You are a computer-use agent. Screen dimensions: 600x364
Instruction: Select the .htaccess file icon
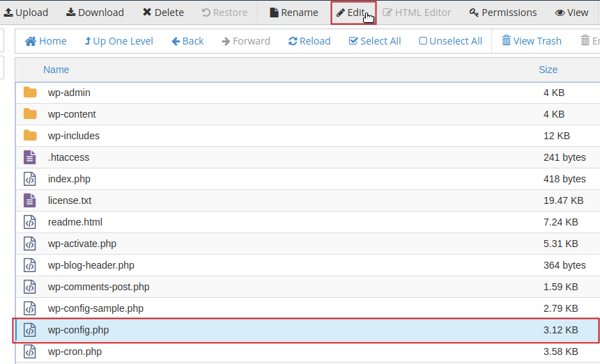[x=29, y=157]
